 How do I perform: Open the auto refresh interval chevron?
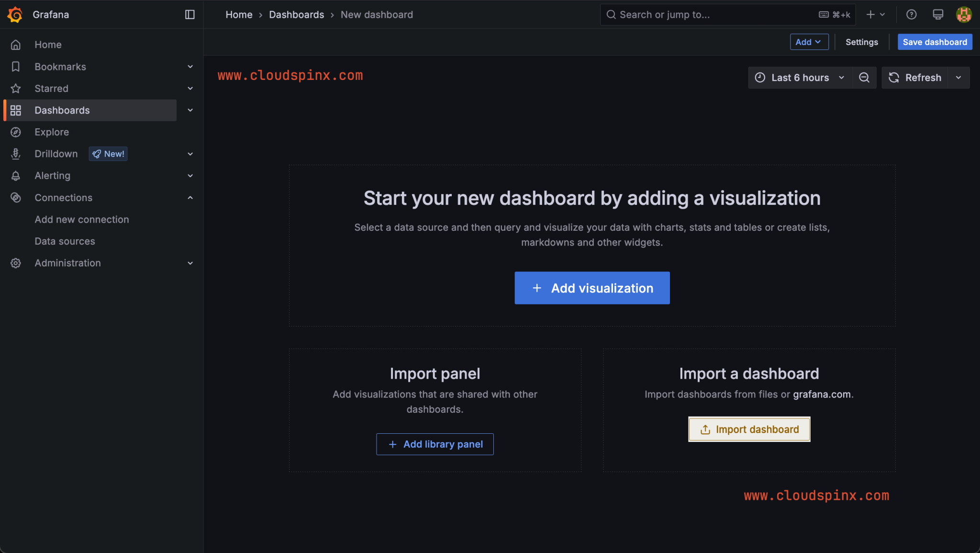point(959,77)
